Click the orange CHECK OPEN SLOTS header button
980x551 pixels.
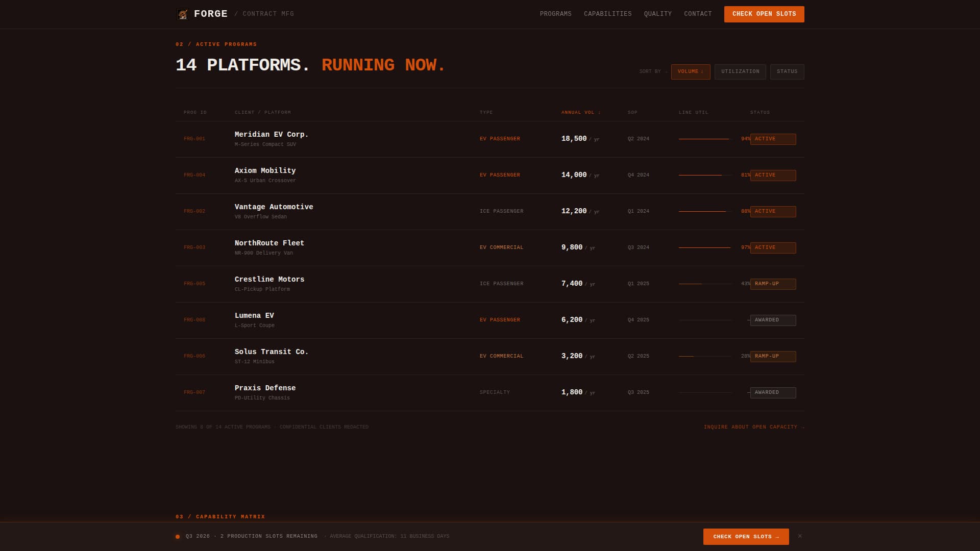click(764, 14)
